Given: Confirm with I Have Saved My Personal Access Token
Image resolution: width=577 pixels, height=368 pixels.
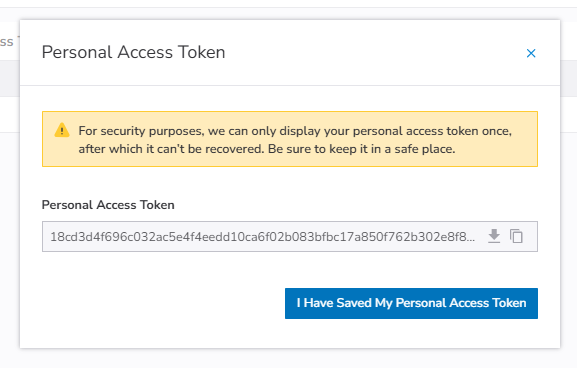Looking at the screenshot, I should 411,303.
